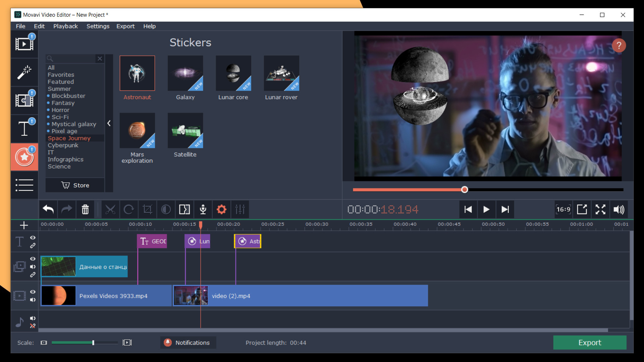The height and width of the screenshot is (362, 644).
Task: Mute the video track audio
Action: (x=33, y=300)
